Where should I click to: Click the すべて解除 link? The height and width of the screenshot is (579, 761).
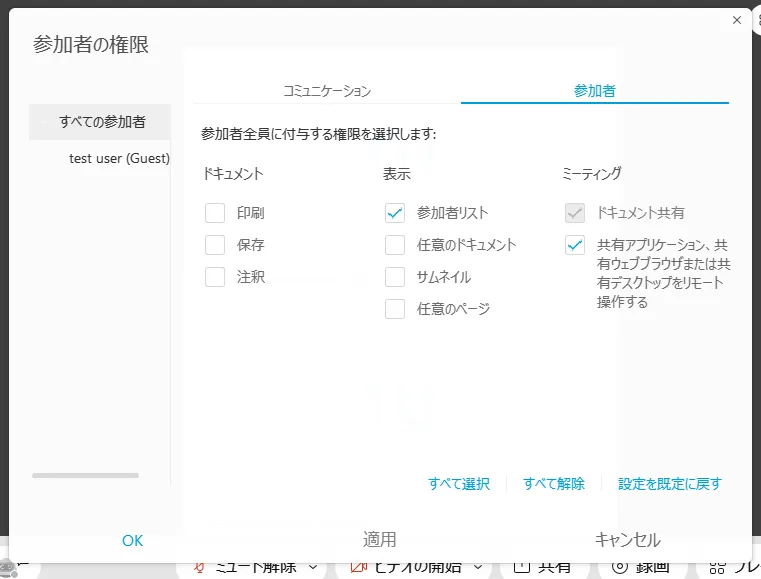click(553, 484)
